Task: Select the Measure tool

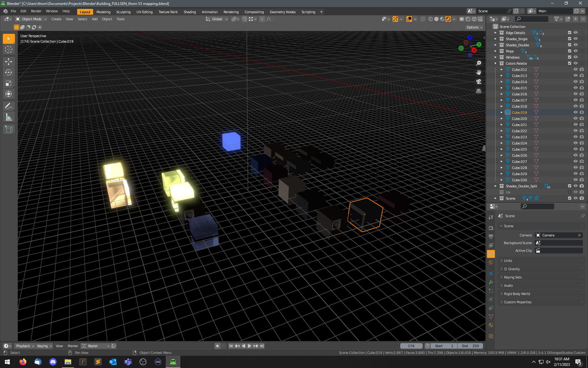Action: click(9, 117)
